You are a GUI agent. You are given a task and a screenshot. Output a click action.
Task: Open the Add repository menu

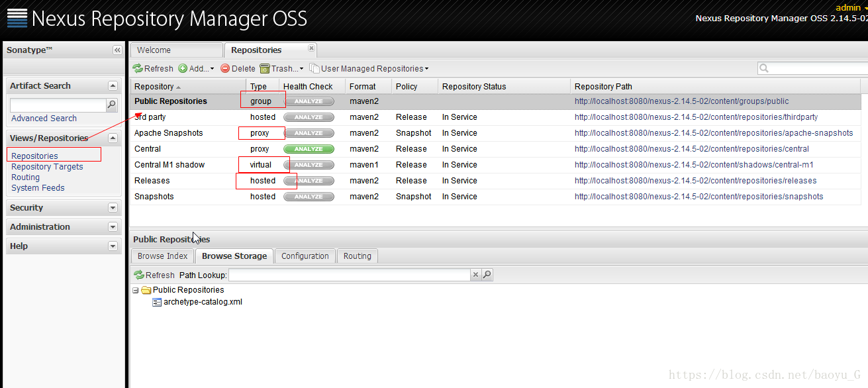197,68
